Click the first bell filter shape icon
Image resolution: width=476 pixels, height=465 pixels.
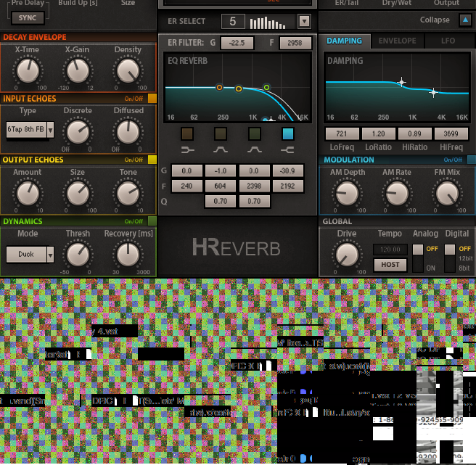tap(221, 149)
